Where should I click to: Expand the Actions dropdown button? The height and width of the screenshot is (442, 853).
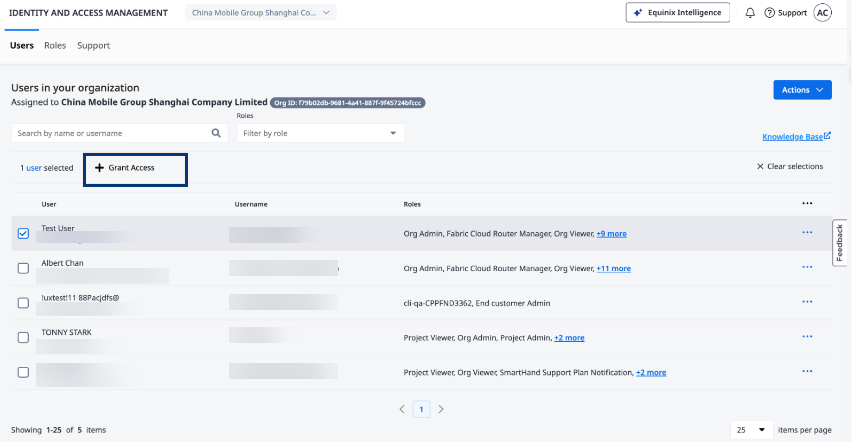pyautogui.click(x=802, y=90)
